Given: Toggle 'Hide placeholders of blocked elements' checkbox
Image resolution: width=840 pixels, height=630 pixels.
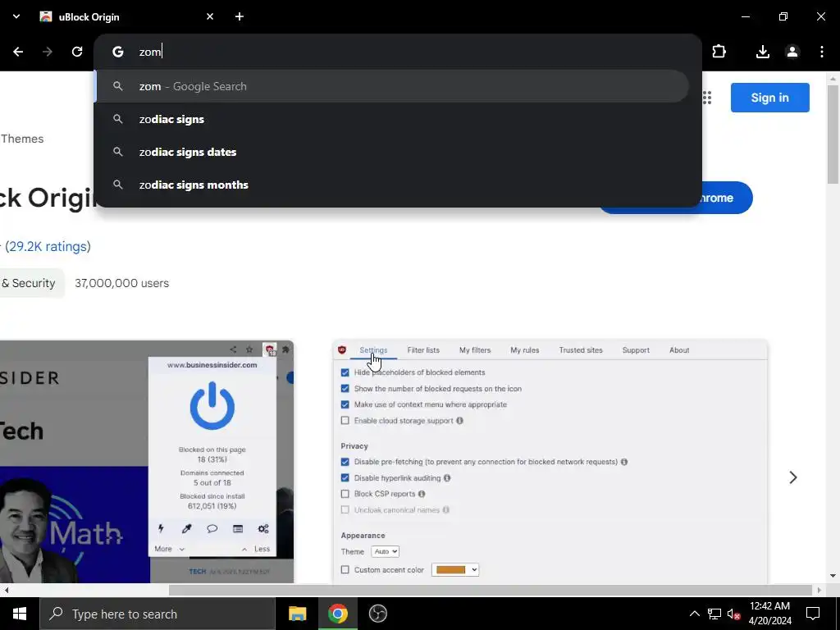Looking at the screenshot, I should coord(345,372).
